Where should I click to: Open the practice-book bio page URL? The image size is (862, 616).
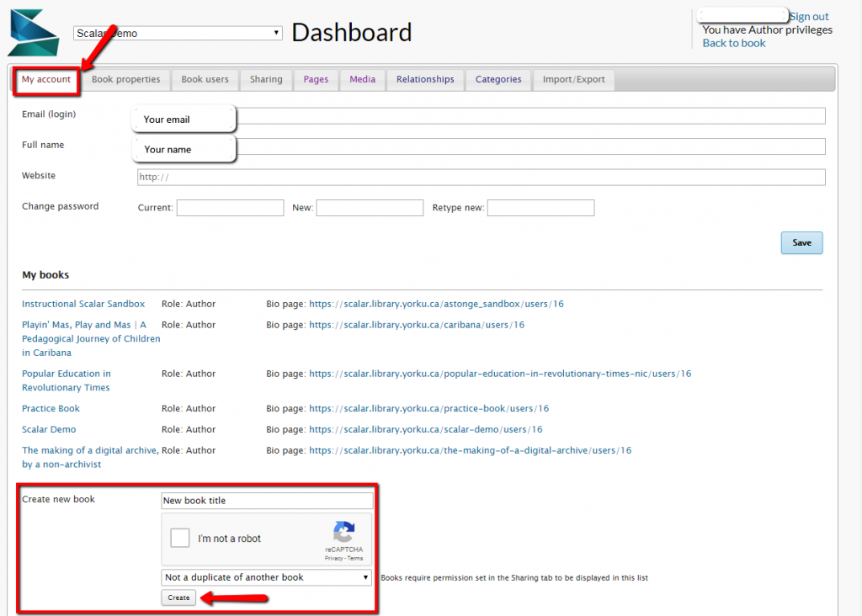click(x=428, y=408)
